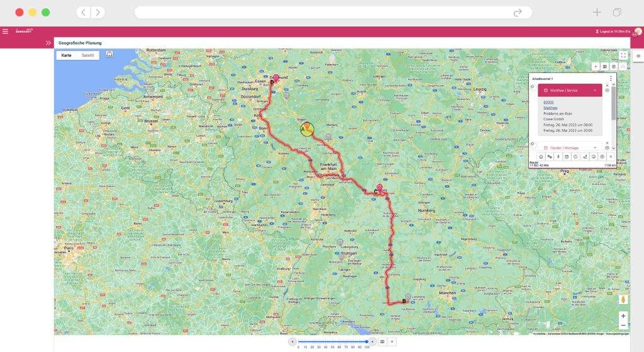Click the table grid icon above panel

tap(604, 67)
